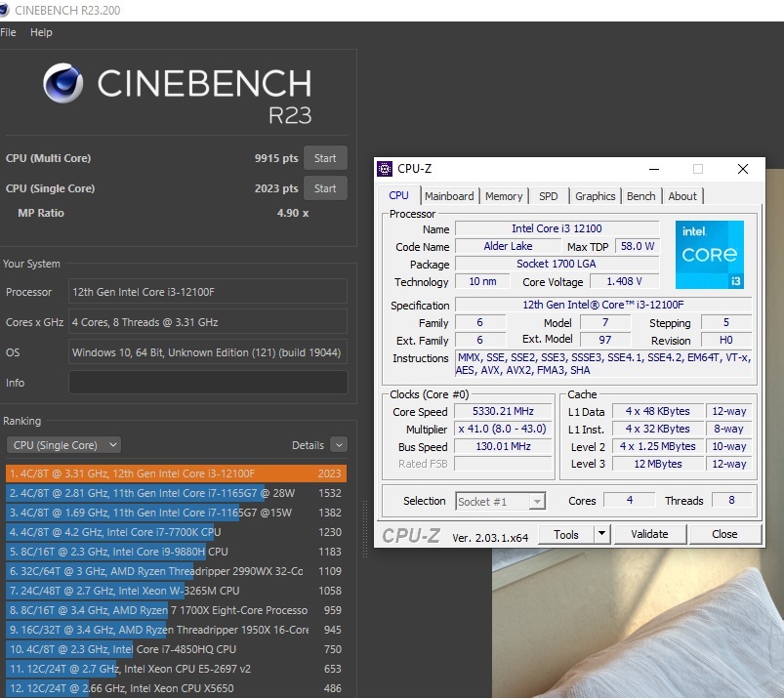
Task: Start the CPU Multi Core test
Action: [x=325, y=158]
